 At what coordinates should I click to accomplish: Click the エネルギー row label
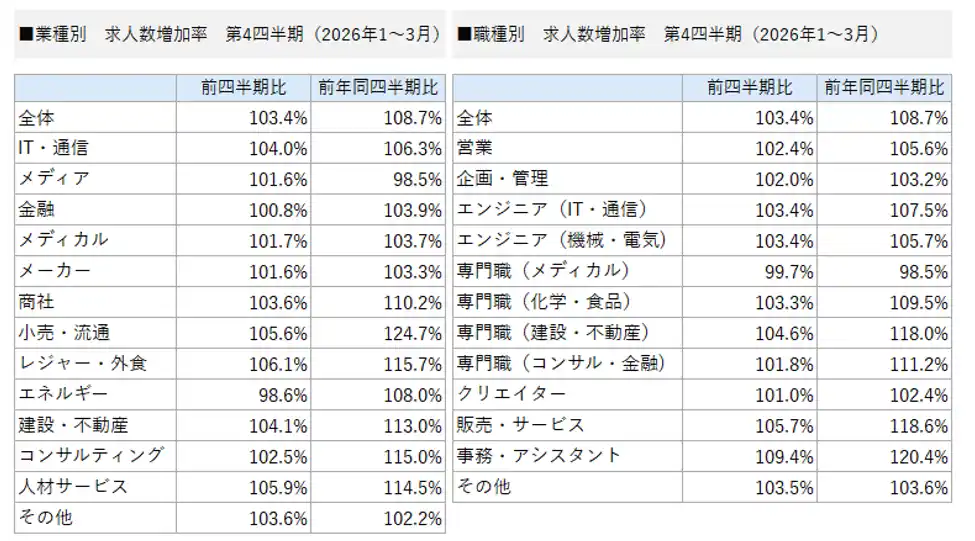coord(63,394)
